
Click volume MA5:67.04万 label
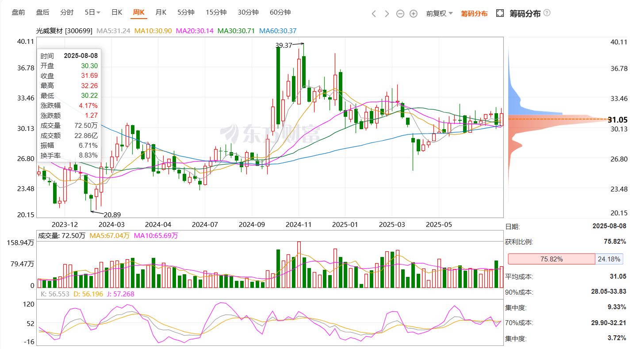pyautogui.click(x=110, y=236)
